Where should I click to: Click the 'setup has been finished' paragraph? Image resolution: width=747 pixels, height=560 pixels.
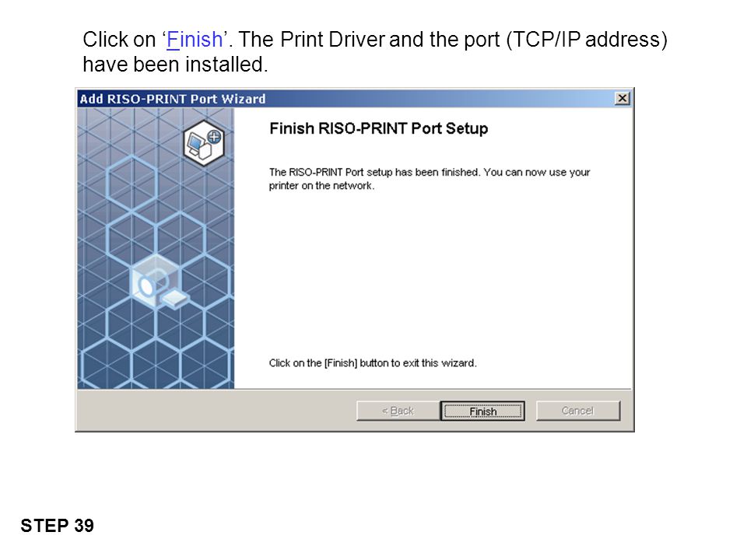430,179
